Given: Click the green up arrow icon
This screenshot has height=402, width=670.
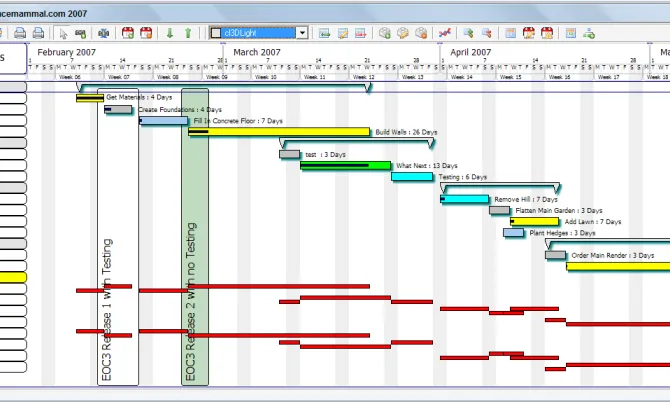Looking at the screenshot, I should (x=188, y=33).
